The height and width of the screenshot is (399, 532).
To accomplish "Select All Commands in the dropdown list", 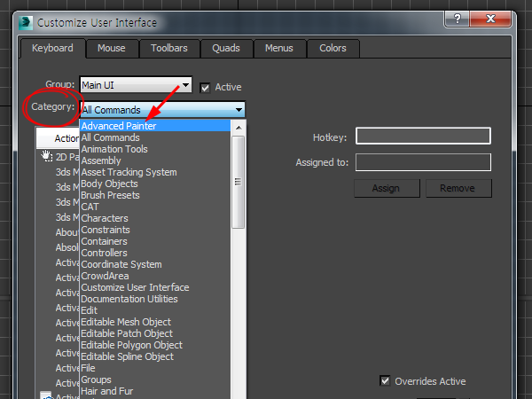I will coord(155,137).
